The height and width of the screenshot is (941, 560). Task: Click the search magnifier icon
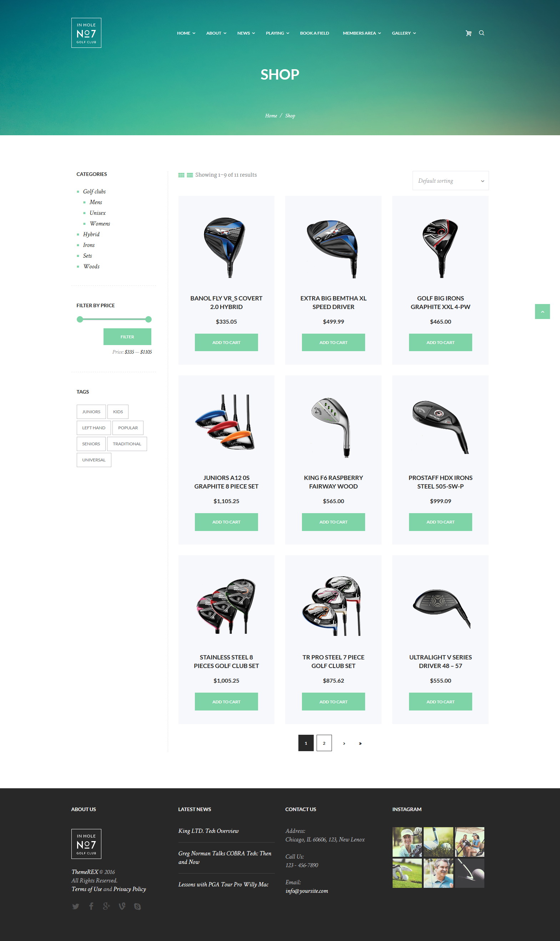[481, 33]
